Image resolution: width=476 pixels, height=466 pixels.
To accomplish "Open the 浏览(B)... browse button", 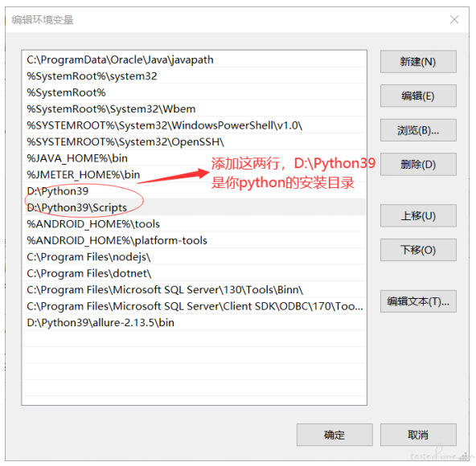I will click(x=418, y=130).
